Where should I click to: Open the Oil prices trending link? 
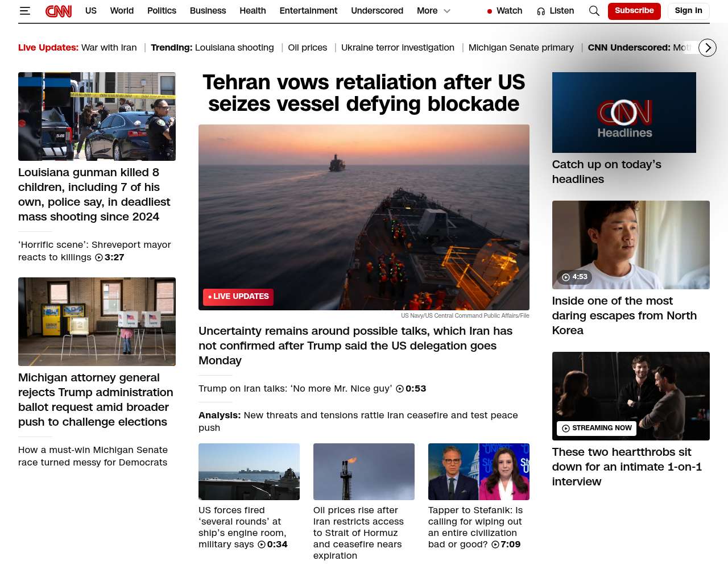pos(307,48)
